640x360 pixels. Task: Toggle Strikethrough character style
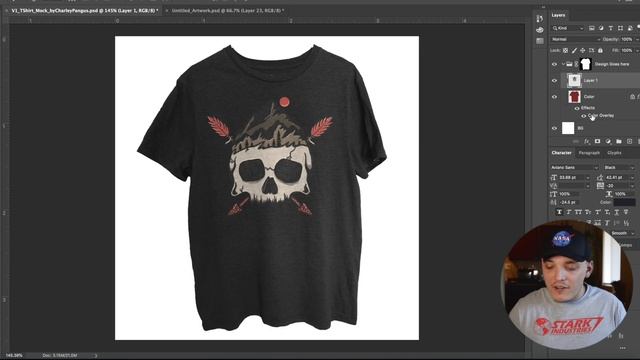(x=626, y=212)
